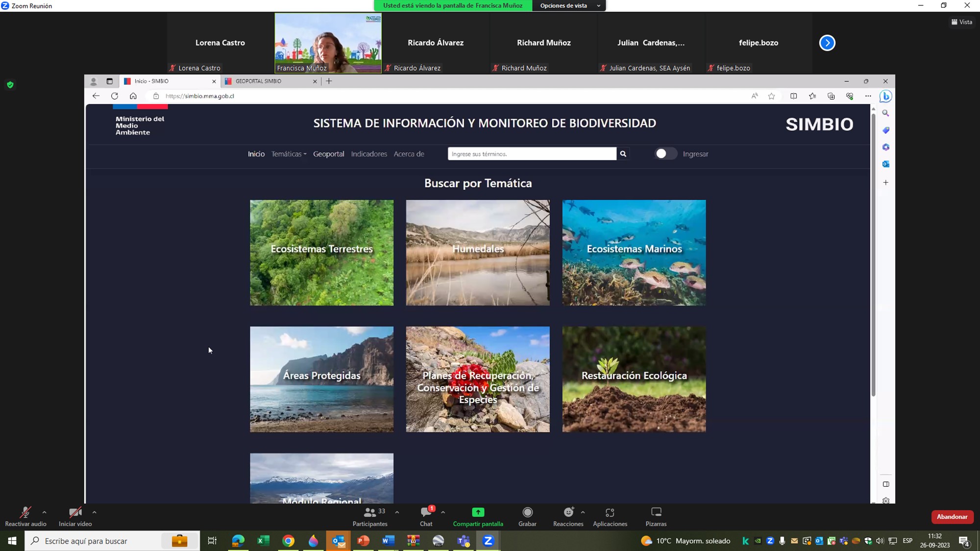Image resolution: width=980 pixels, height=551 pixels.
Task: Click the green Compartir pantalla icon
Action: [x=478, y=512]
